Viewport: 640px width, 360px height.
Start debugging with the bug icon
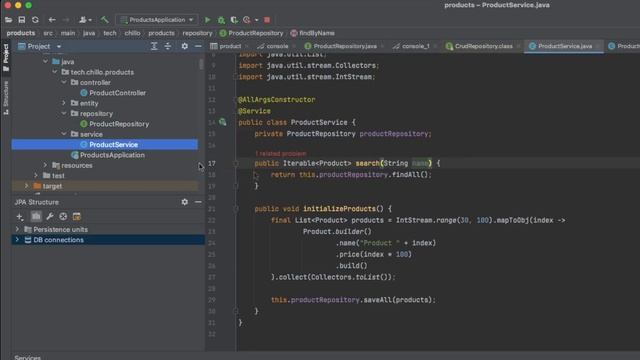[221, 20]
